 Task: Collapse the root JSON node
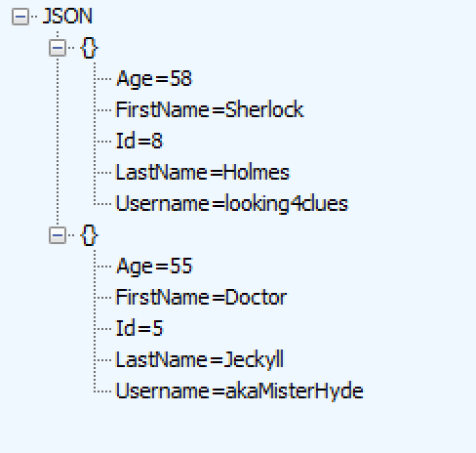20,17
